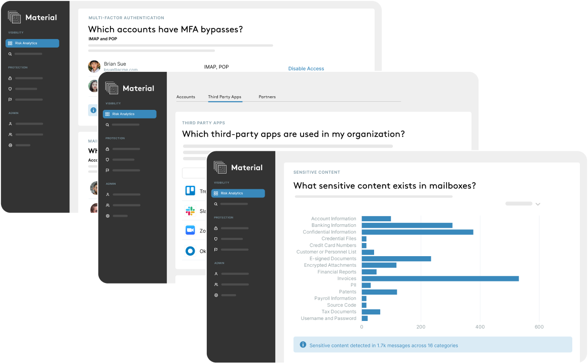The height and width of the screenshot is (364, 588).
Task: Open the single-user admin icon
Action: [217, 273]
